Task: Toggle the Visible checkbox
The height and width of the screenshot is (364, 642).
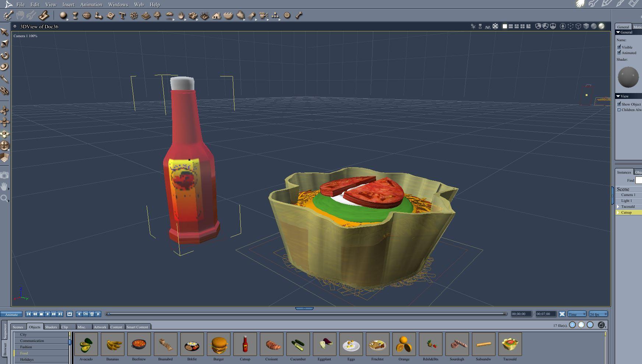Action: click(x=619, y=47)
